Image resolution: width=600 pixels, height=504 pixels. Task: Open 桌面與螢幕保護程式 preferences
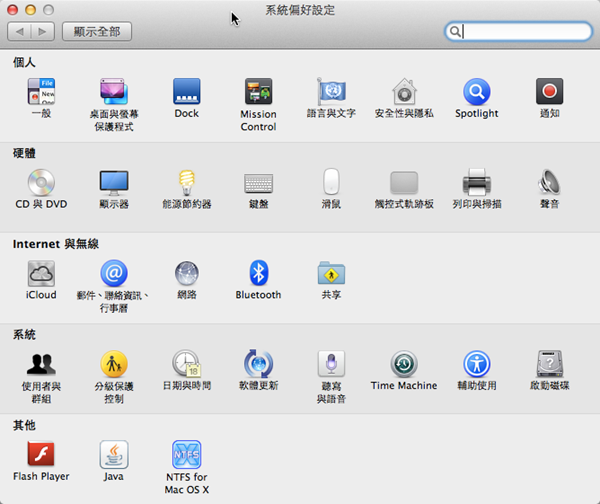coord(114,92)
